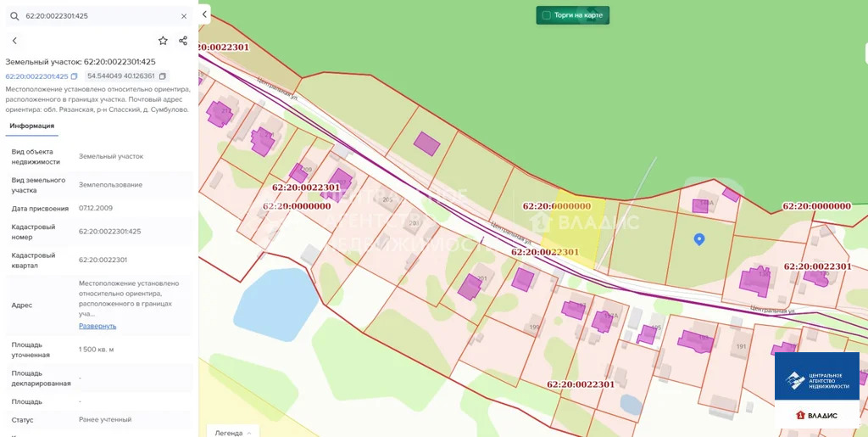Click the heading Земельный участок: 62:20:0022301:425
This screenshot has width=868, height=437.
[x=81, y=61]
